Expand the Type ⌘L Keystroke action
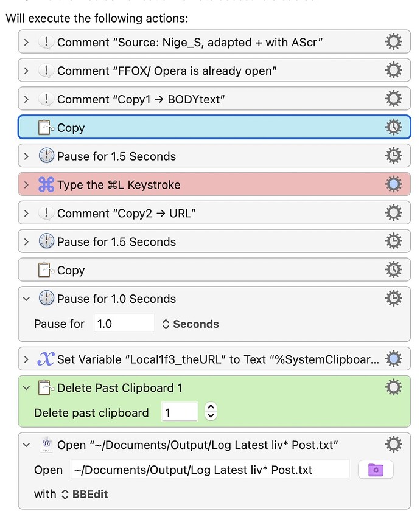The width and height of the screenshot is (420, 514). click(26, 185)
